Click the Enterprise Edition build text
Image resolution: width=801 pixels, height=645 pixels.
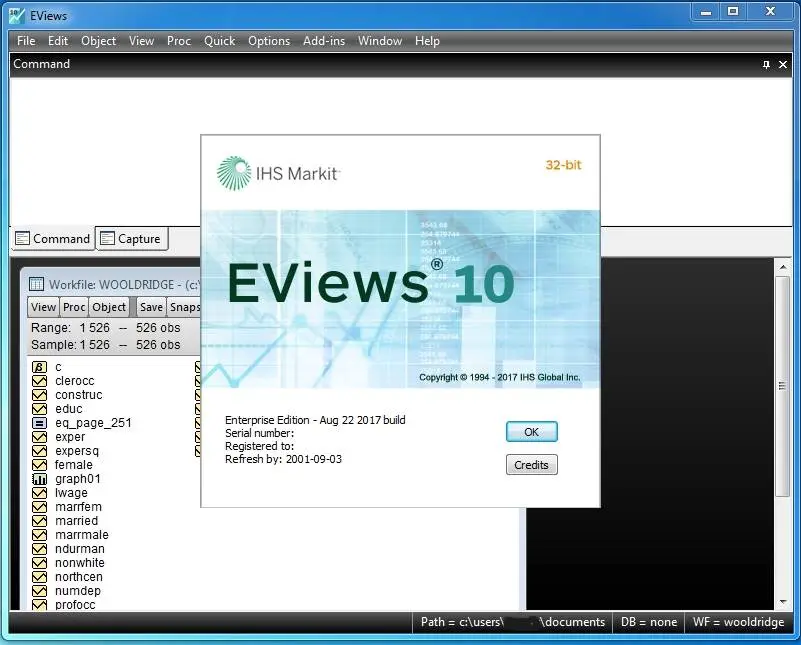click(315, 420)
